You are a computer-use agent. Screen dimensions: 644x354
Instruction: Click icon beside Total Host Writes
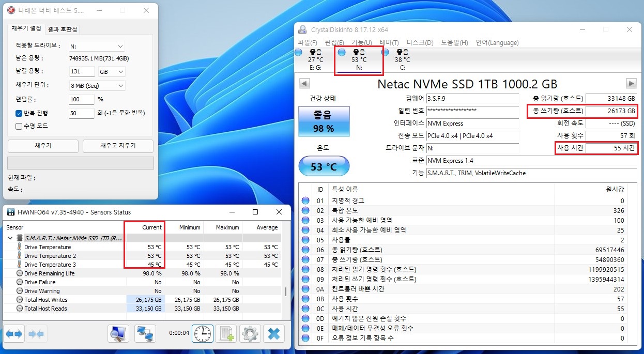pos(20,300)
